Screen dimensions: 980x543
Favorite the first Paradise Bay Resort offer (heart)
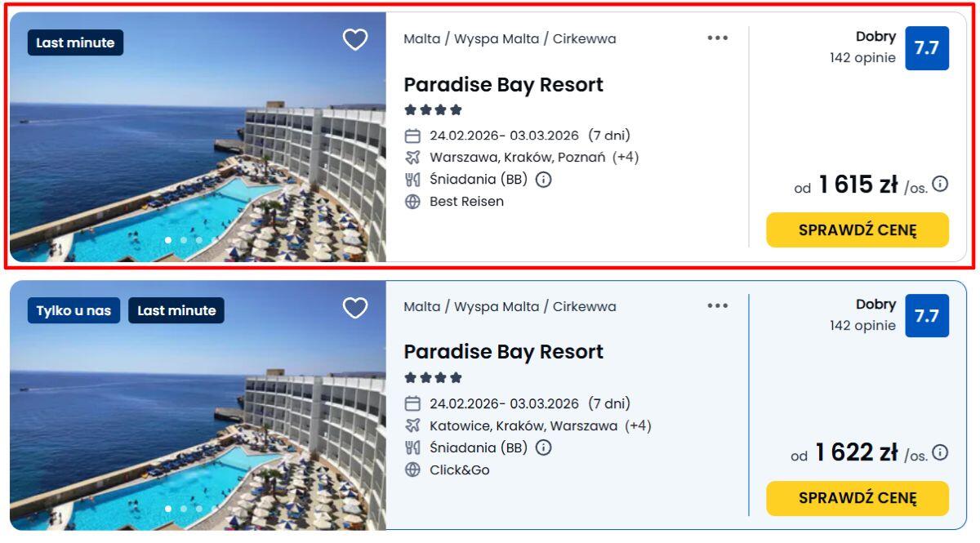click(354, 40)
